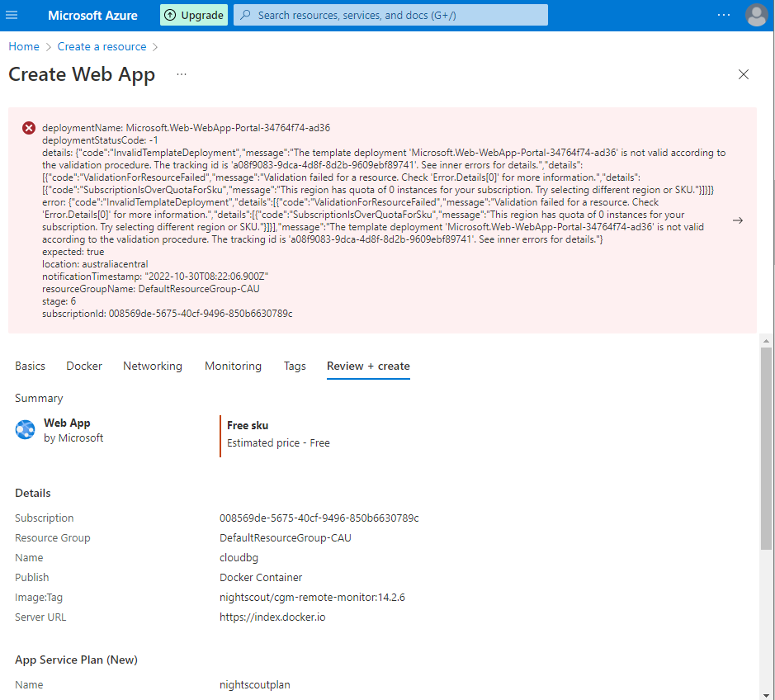Open the top-bar ellipsis overflow menu
Viewport: 775px width, 700px height.
[x=724, y=14]
